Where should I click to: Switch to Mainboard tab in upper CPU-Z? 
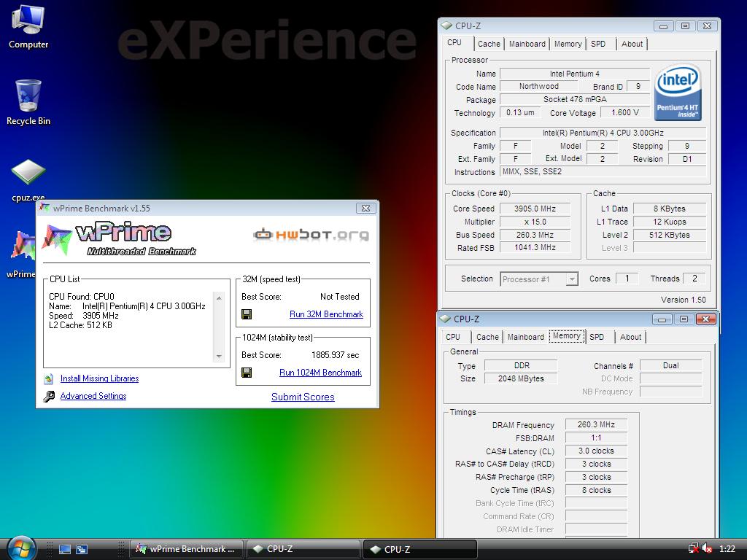coord(527,44)
